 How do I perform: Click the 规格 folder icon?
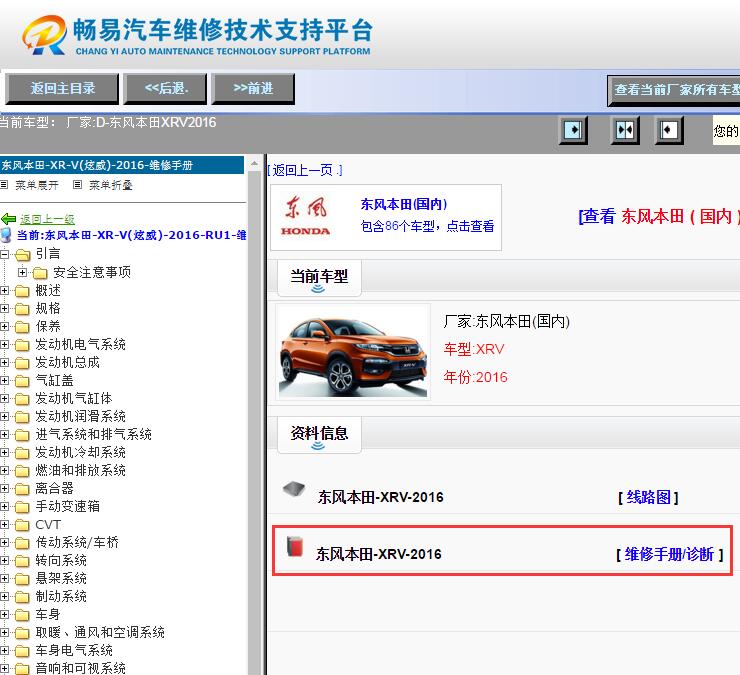[22, 309]
